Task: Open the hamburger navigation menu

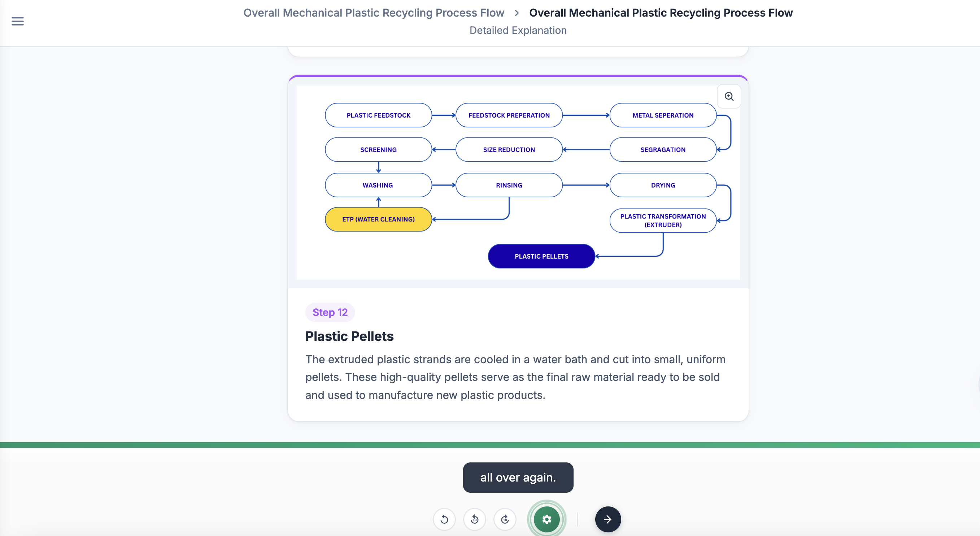Action: (x=17, y=21)
